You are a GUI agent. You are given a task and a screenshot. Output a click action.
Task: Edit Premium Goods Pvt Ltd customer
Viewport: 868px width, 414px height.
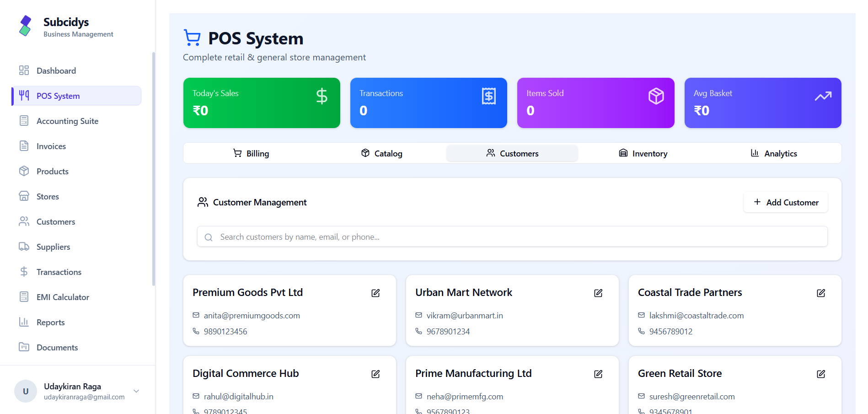coord(375,293)
